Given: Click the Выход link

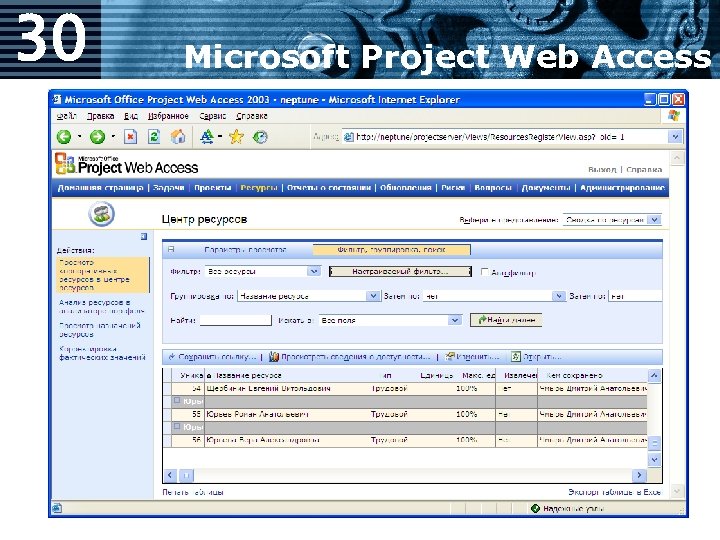Looking at the screenshot, I should point(602,169).
